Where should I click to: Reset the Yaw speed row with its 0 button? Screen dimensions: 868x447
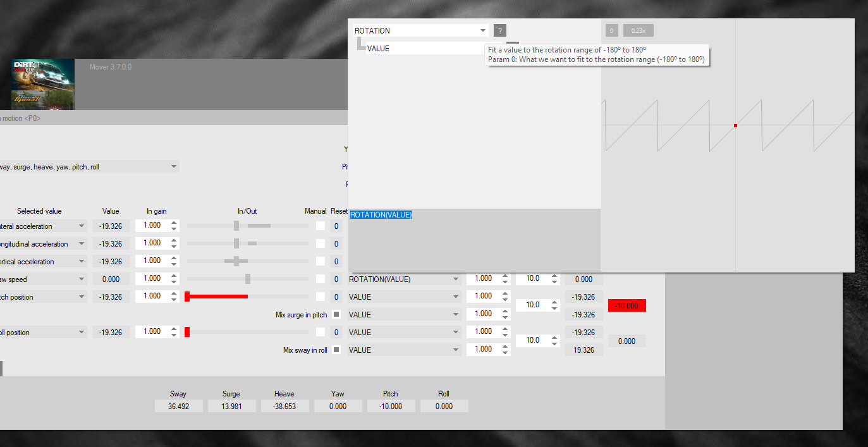coord(336,279)
